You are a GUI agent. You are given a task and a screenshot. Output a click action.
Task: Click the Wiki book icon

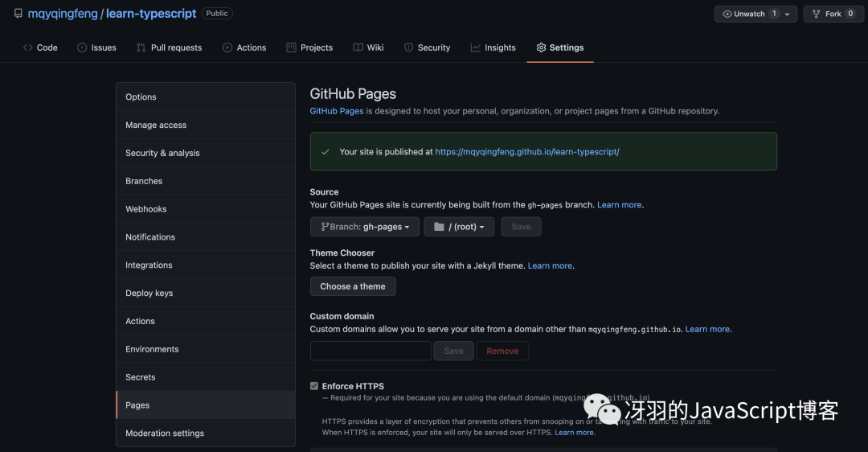(358, 47)
